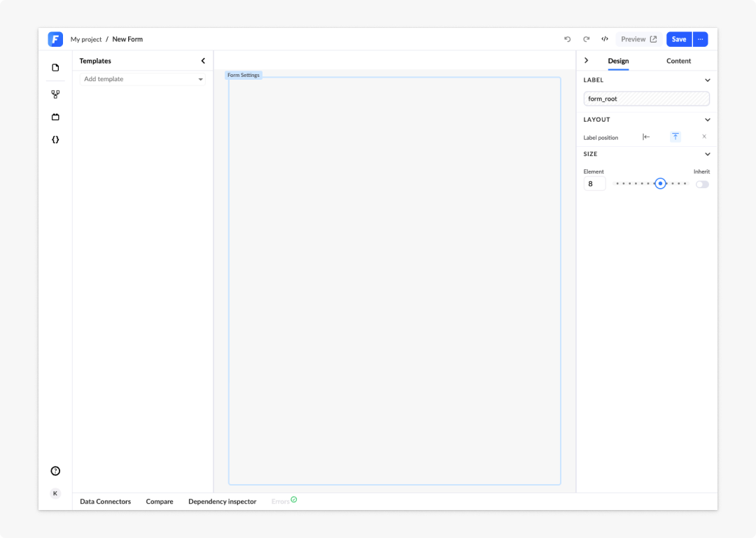Click the Preview button
Image resolution: width=756 pixels, height=538 pixels.
click(639, 39)
